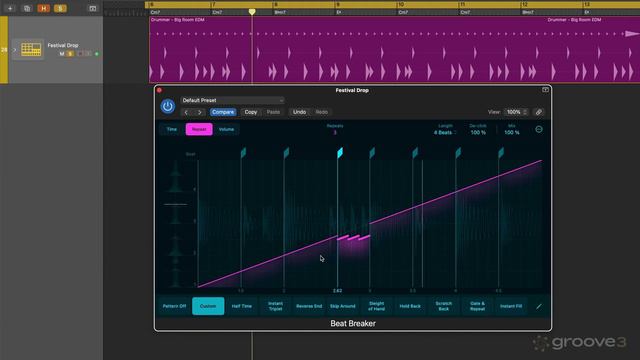
Task: Click the plugin window expand icon top-right
Action: (x=545, y=90)
